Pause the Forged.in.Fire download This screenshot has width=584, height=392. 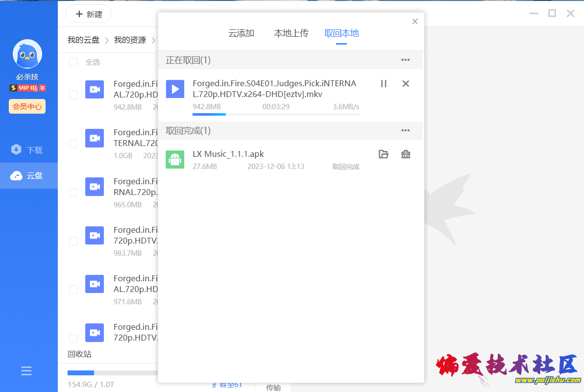pyautogui.click(x=384, y=84)
